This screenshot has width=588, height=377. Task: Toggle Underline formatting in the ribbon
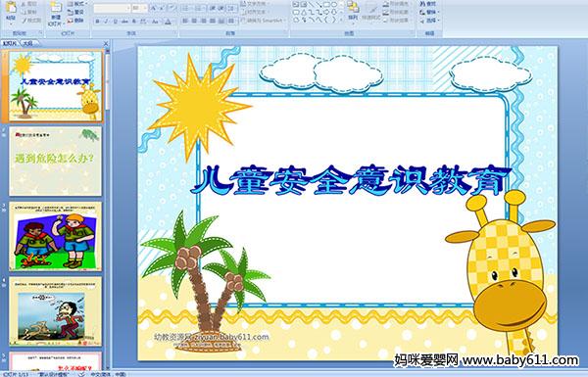[x=115, y=22]
